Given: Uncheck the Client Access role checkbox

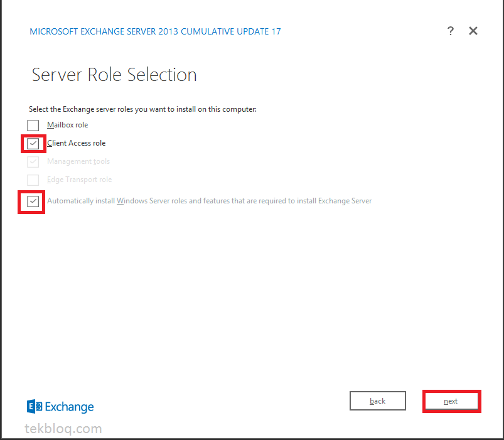Looking at the screenshot, I should pyautogui.click(x=33, y=143).
